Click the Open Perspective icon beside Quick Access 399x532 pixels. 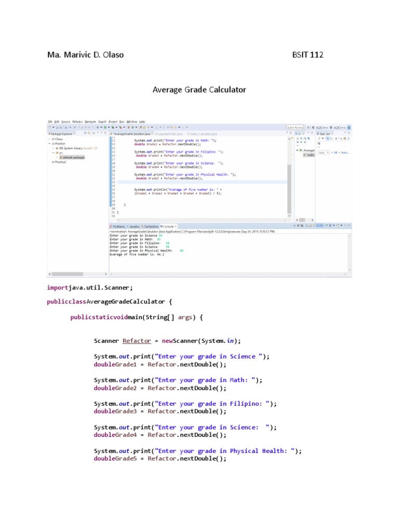[309, 128]
